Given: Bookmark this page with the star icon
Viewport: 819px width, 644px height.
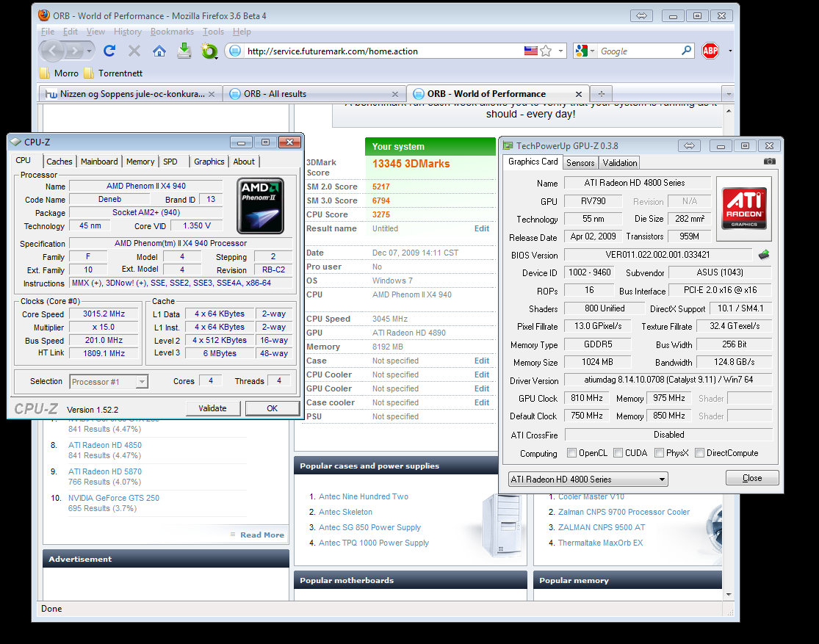Looking at the screenshot, I should click(x=546, y=51).
